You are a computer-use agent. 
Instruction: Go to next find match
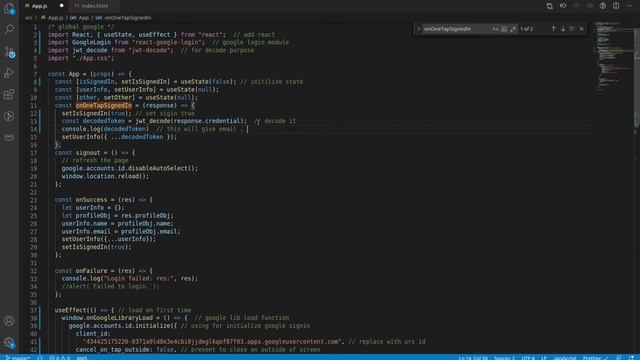coord(563,29)
